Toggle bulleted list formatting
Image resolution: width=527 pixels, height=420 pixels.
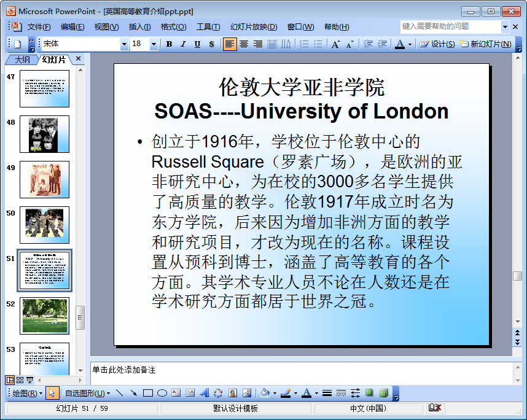pyautogui.click(x=318, y=44)
